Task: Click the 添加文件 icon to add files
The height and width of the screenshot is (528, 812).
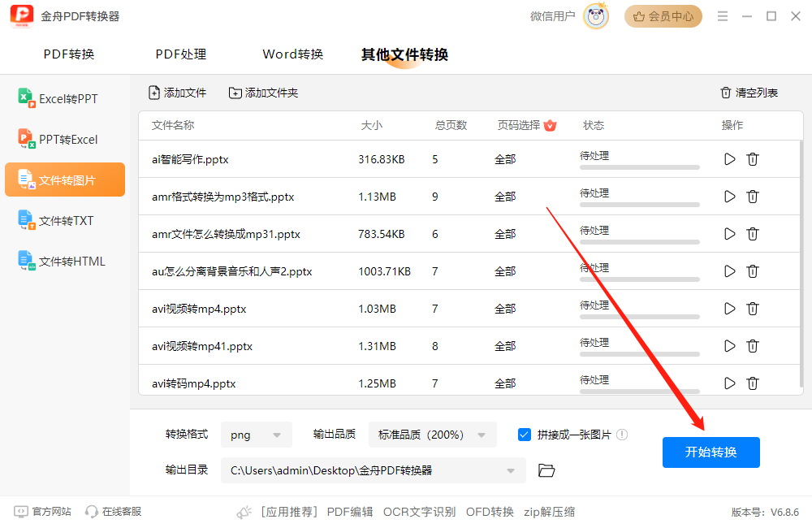Action: coord(153,93)
